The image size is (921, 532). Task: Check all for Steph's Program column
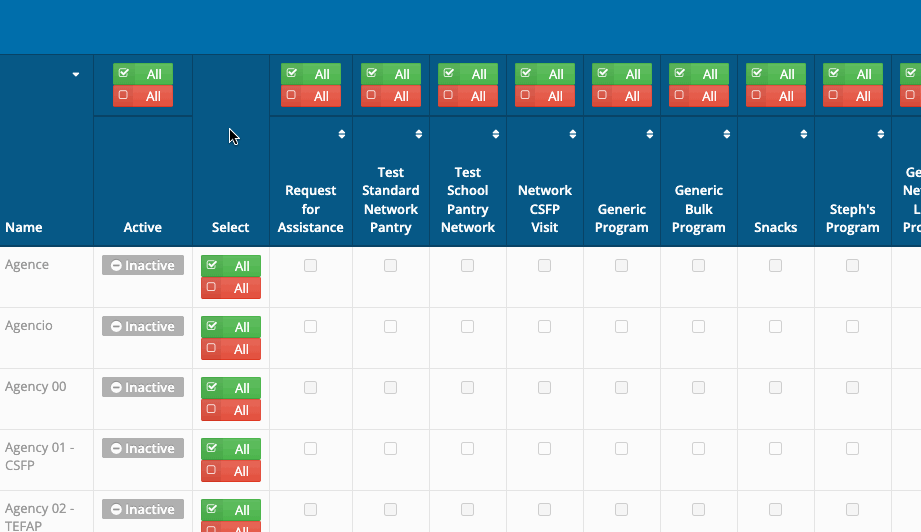click(x=852, y=74)
